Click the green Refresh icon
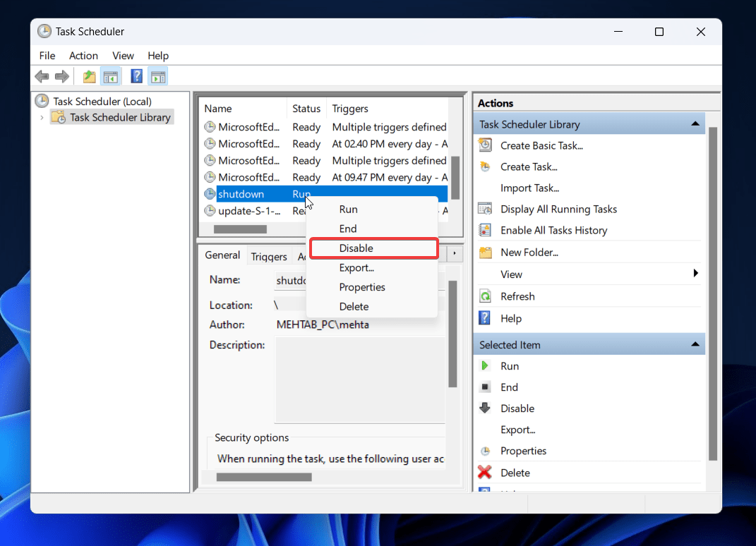The height and width of the screenshot is (546, 756). coord(485,296)
